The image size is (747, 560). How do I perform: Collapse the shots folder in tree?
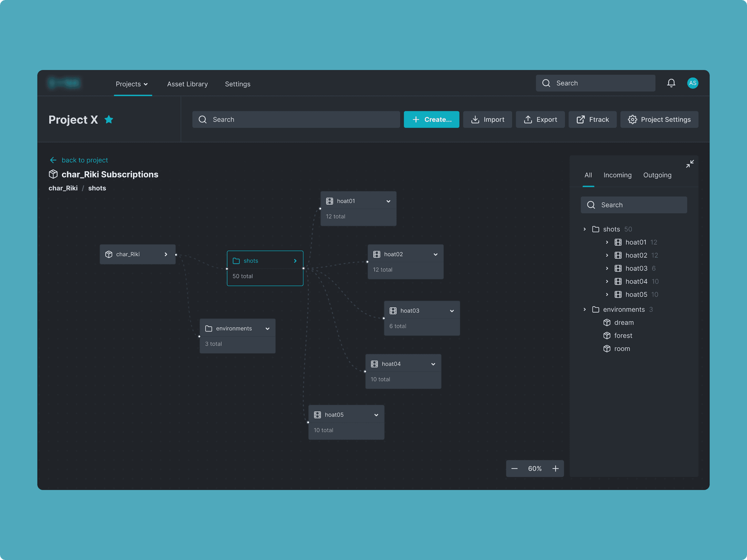(585, 229)
